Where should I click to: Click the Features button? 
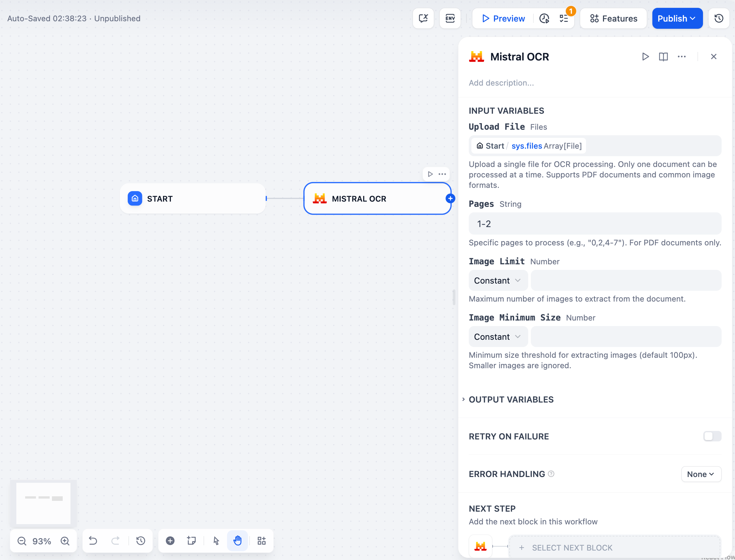point(613,18)
